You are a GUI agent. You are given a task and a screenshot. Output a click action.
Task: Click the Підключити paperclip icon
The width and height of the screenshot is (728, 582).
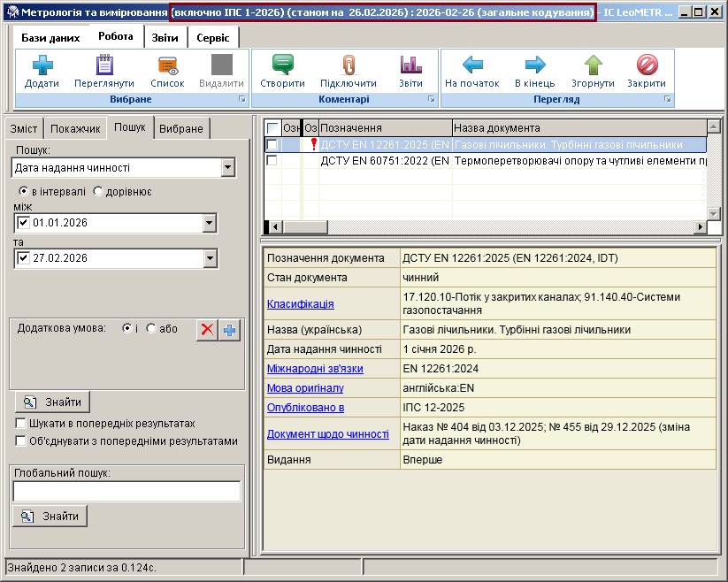(348, 65)
